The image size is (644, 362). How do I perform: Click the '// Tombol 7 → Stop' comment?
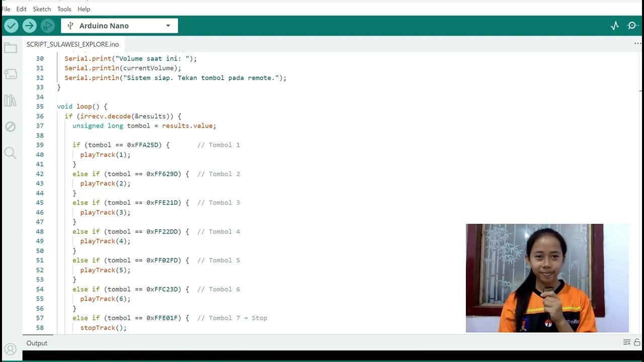pos(232,318)
